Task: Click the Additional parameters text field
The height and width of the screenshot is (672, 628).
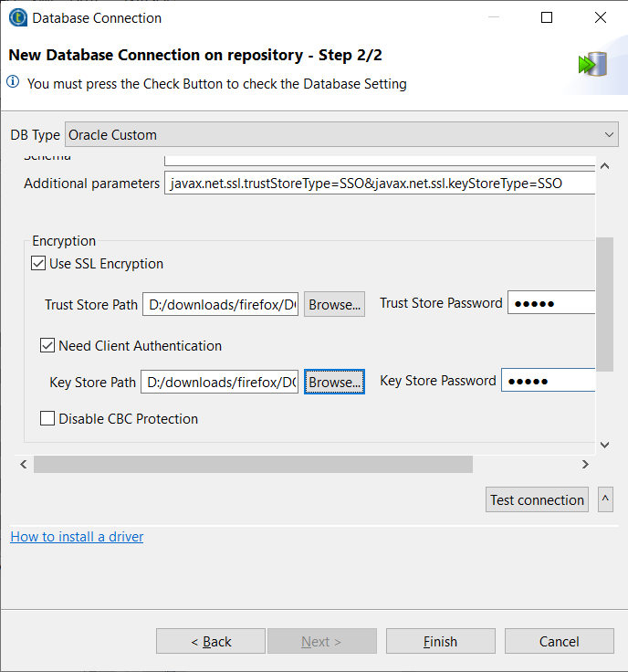Action: (380, 184)
